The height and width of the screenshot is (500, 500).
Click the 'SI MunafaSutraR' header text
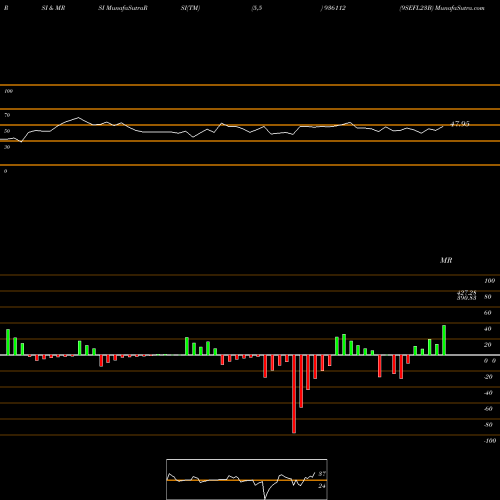123,8
